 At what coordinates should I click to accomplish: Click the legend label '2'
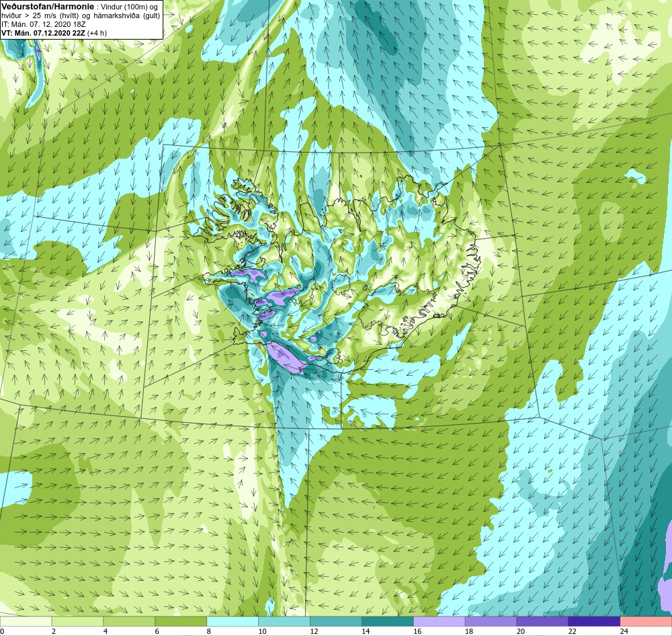pos(54,631)
